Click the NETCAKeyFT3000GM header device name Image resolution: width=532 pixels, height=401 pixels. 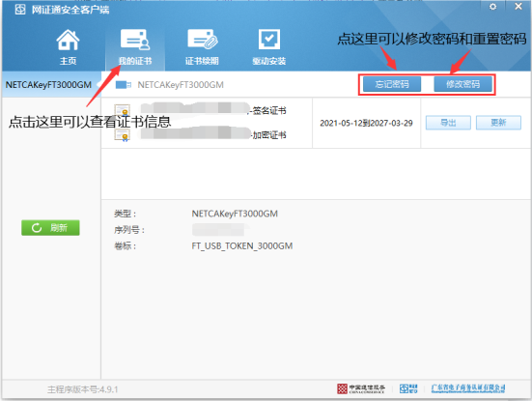pyautogui.click(x=181, y=85)
